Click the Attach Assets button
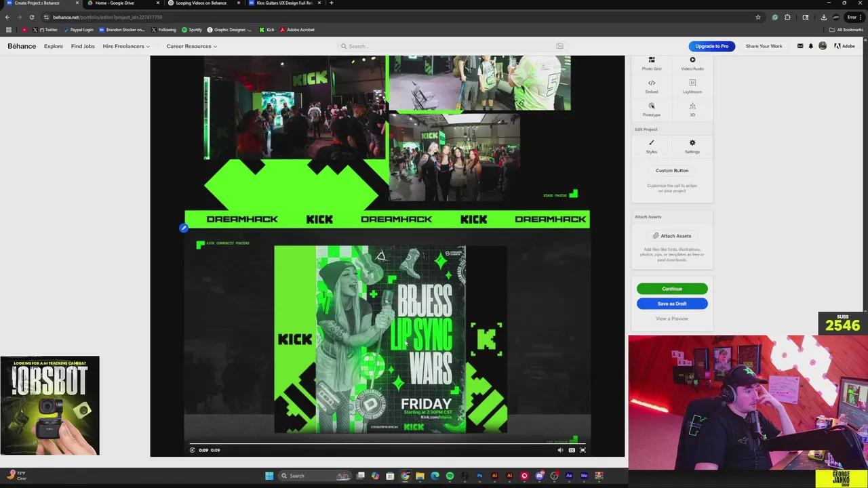This screenshot has width=868, height=488. [672, 236]
